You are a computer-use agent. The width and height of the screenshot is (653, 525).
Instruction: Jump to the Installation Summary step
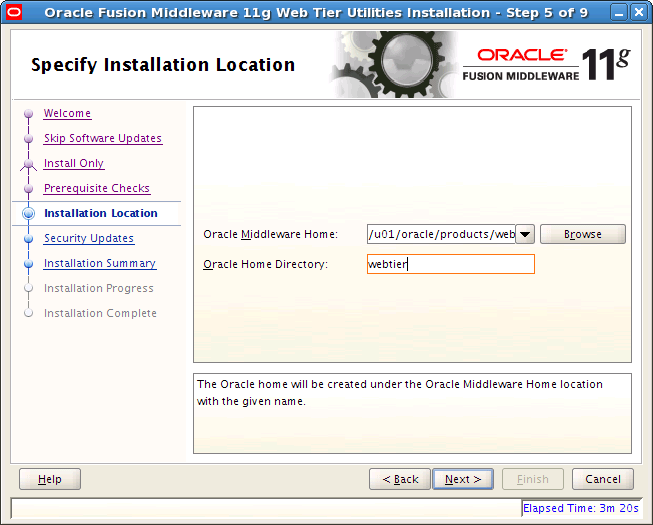click(100, 263)
